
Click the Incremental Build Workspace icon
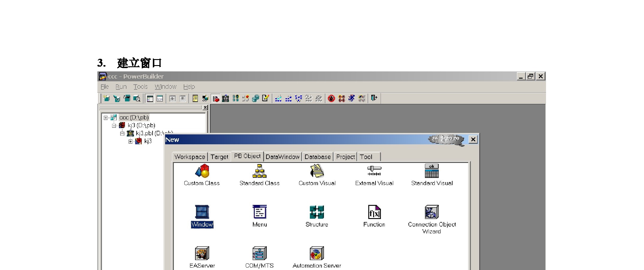point(278,98)
